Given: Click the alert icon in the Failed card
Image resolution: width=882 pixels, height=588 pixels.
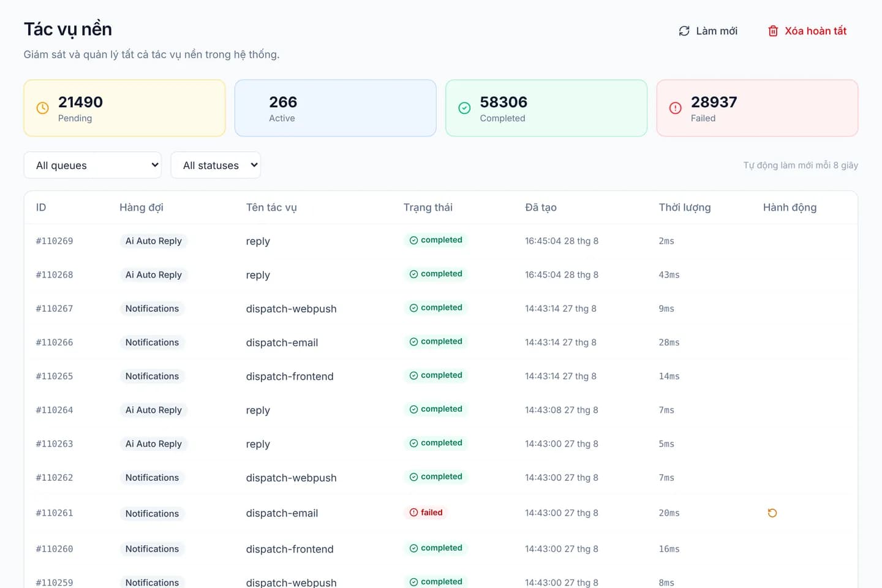Looking at the screenshot, I should [675, 108].
